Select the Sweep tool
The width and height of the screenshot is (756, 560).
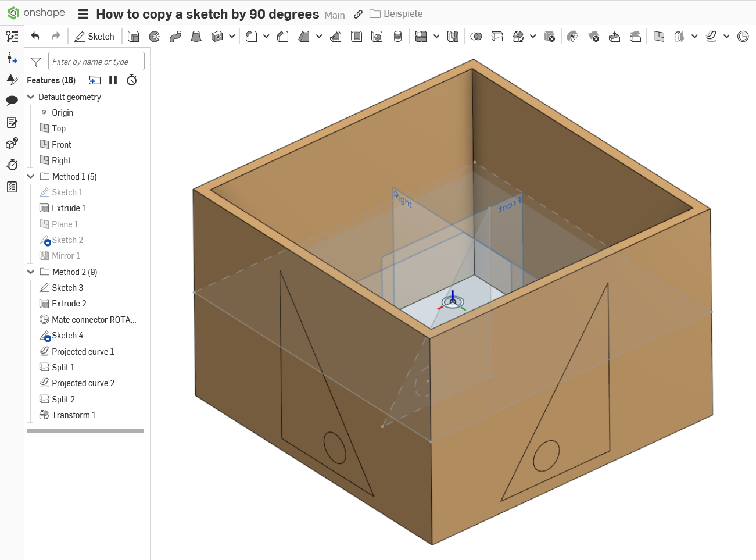(x=174, y=36)
